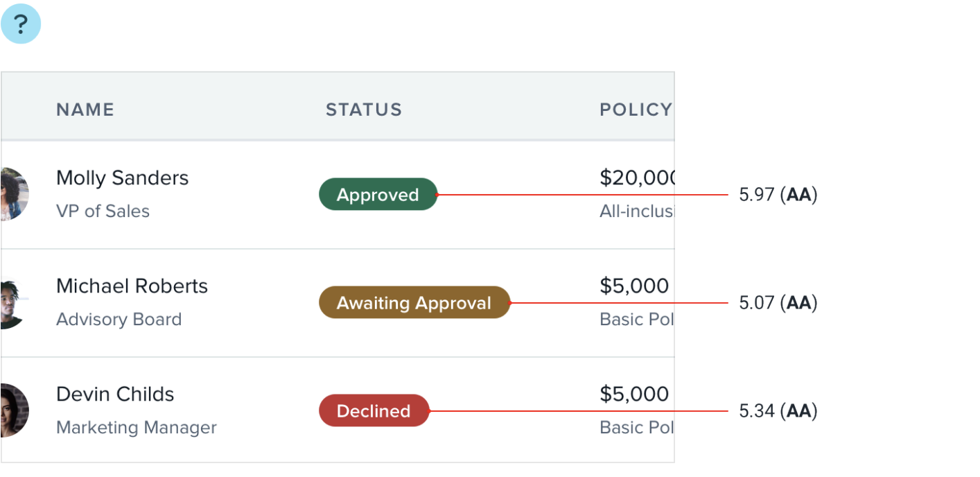Click the $20,000 policy amount
Image resolution: width=980 pixels, height=477 pixels.
pyautogui.click(x=637, y=178)
